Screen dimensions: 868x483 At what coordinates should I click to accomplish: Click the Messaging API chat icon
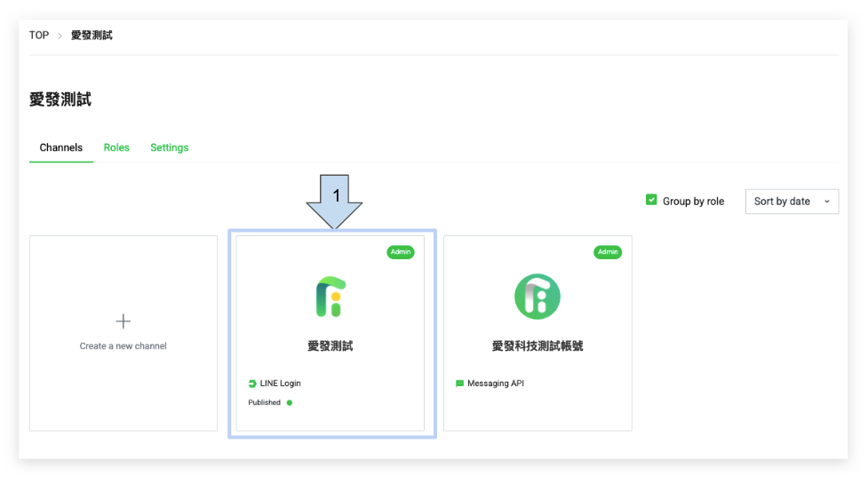[459, 384]
